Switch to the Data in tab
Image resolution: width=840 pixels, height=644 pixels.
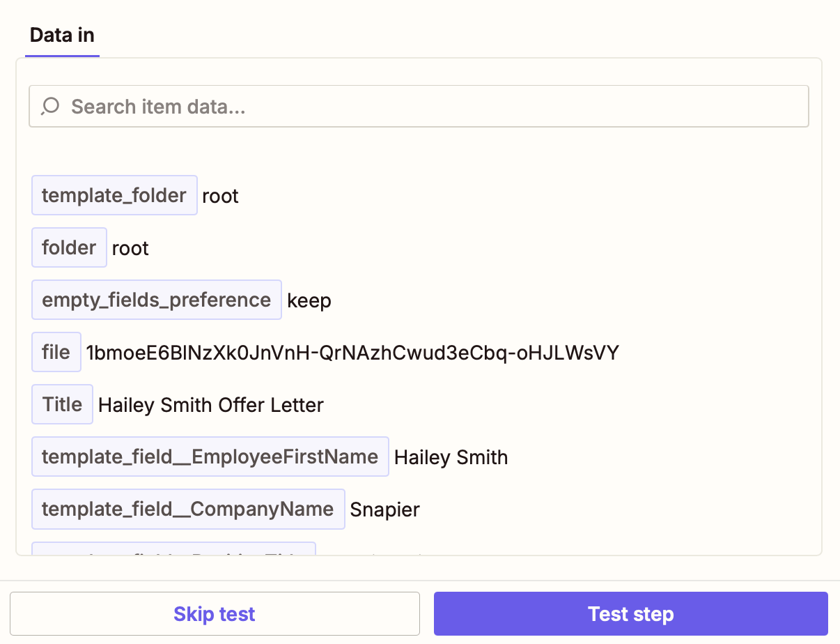click(x=62, y=36)
